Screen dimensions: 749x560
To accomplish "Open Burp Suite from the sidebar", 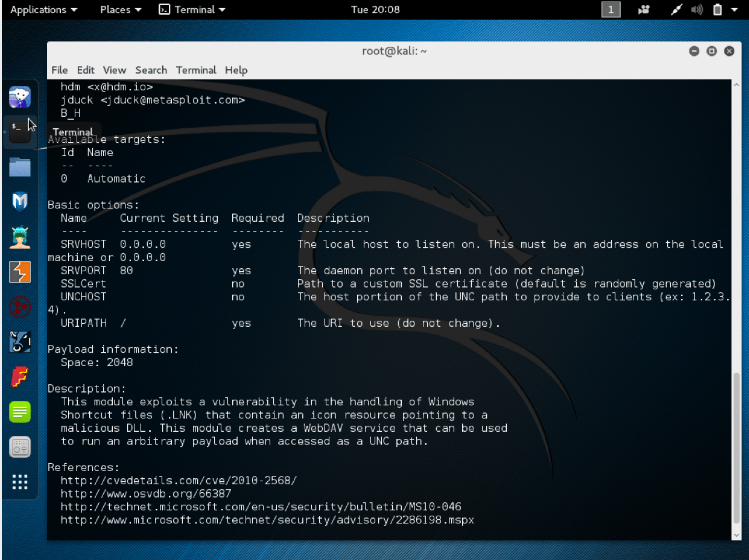I will (x=20, y=272).
